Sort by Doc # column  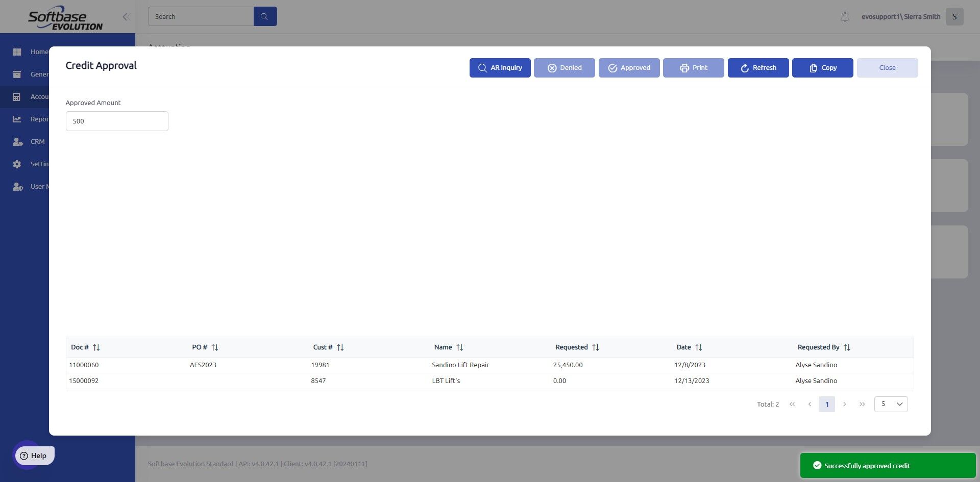point(96,347)
